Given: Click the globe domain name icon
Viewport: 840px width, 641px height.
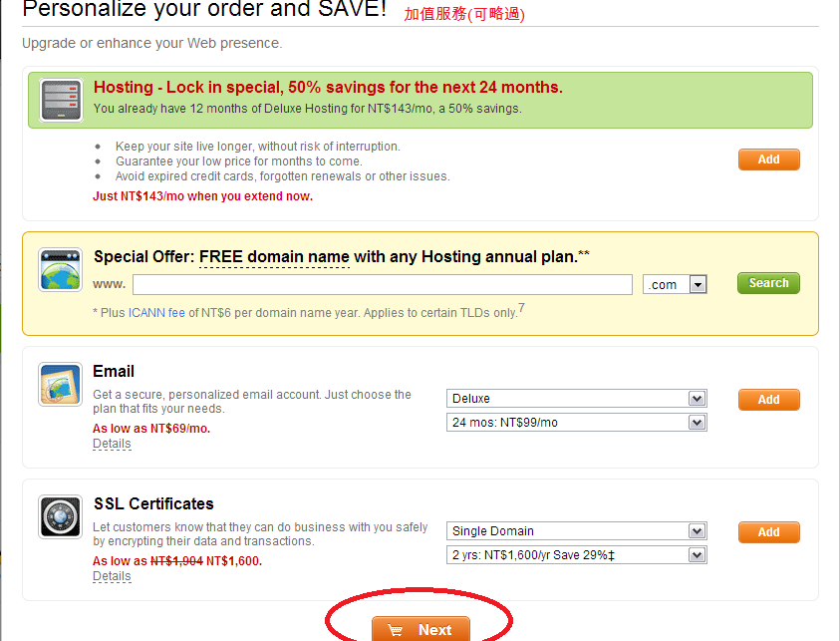Looking at the screenshot, I should (x=60, y=269).
